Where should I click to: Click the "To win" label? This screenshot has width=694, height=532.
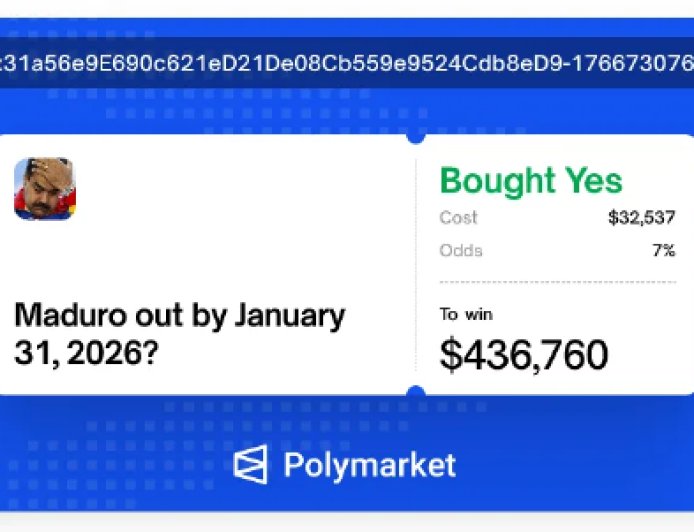point(466,314)
